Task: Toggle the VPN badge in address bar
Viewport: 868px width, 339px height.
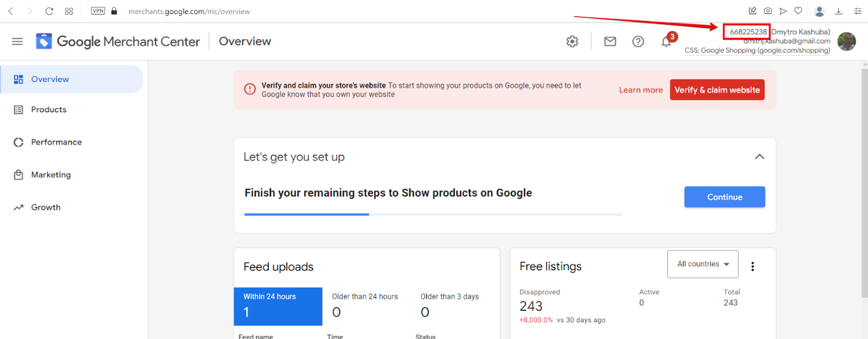Action: coord(98,11)
